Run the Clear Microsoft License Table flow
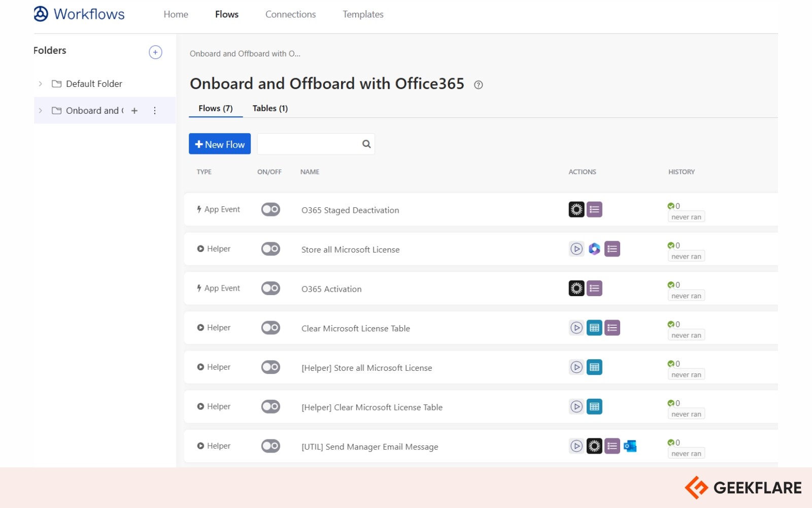This screenshot has width=812, height=508. pyautogui.click(x=577, y=328)
